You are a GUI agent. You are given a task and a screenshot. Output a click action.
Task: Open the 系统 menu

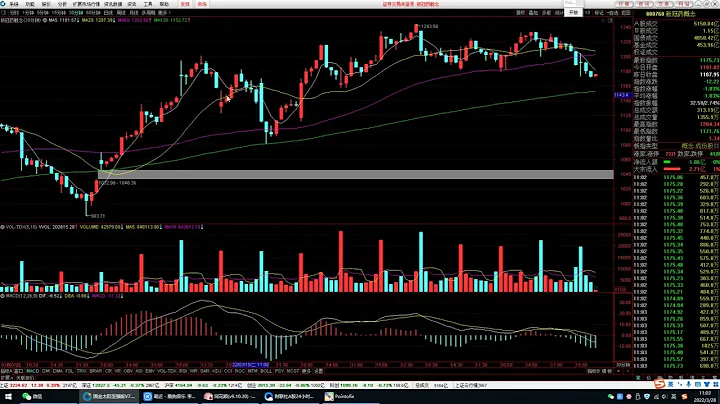point(14,4)
